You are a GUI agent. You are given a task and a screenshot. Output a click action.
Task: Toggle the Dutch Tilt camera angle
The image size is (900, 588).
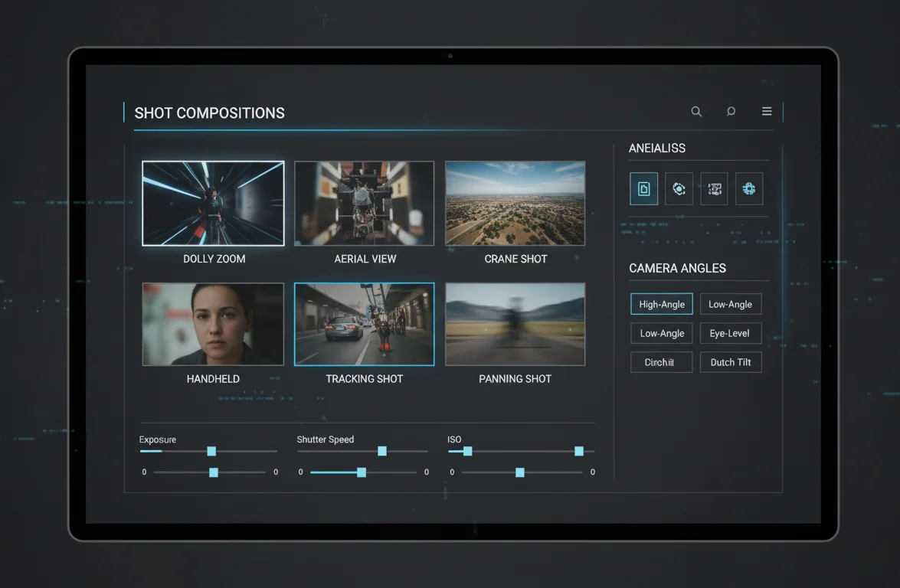730,361
